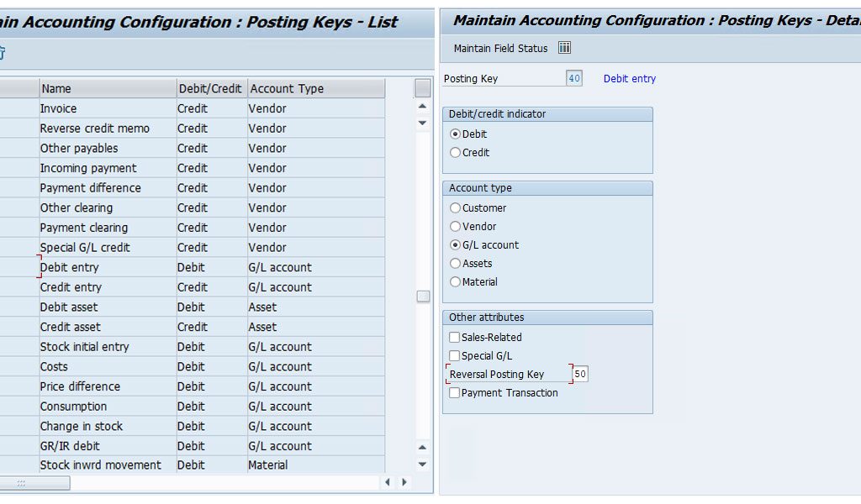Click Asset account type of Debit asset row
Viewport: 861px width, 504px height.
click(262, 307)
